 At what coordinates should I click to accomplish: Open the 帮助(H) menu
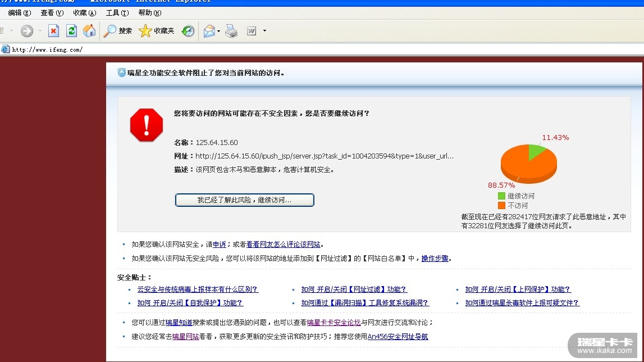[x=149, y=13]
